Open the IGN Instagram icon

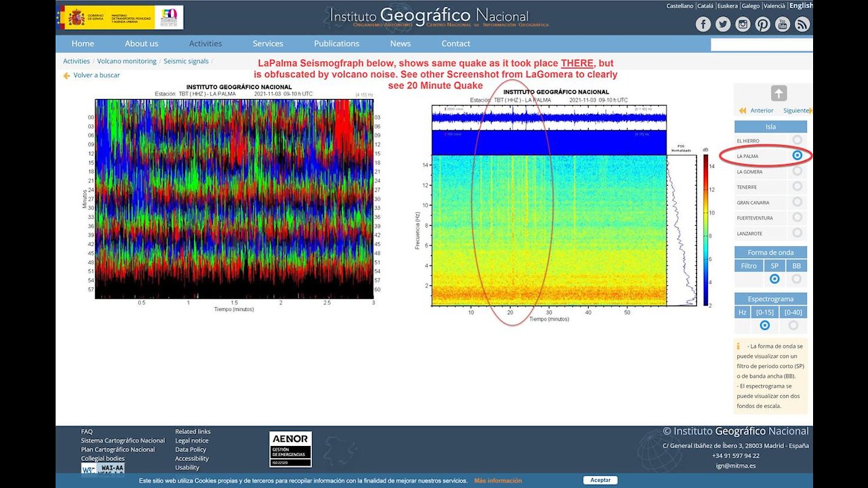click(x=743, y=24)
